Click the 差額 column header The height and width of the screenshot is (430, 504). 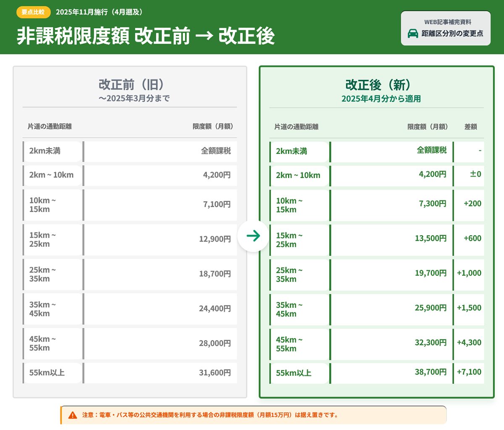tap(470, 127)
